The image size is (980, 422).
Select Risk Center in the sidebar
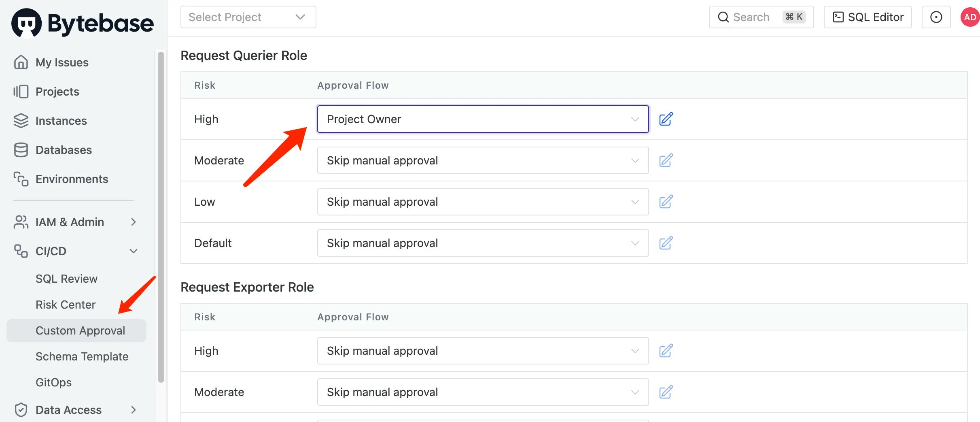pos(66,304)
